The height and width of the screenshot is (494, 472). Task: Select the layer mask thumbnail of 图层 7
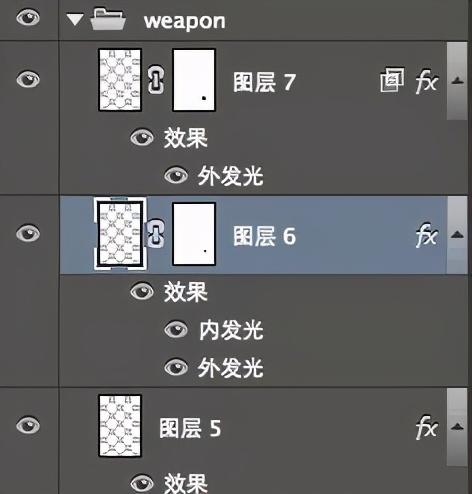[x=194, y=80]
